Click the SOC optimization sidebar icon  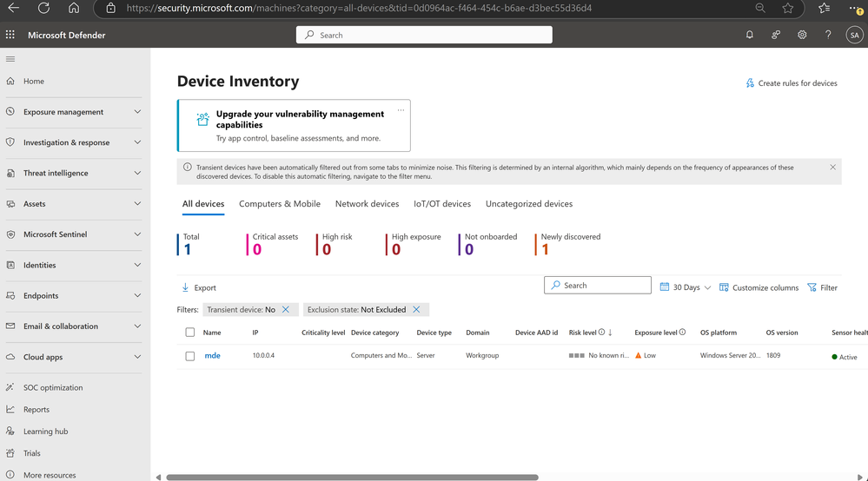[x=10, y=387]
